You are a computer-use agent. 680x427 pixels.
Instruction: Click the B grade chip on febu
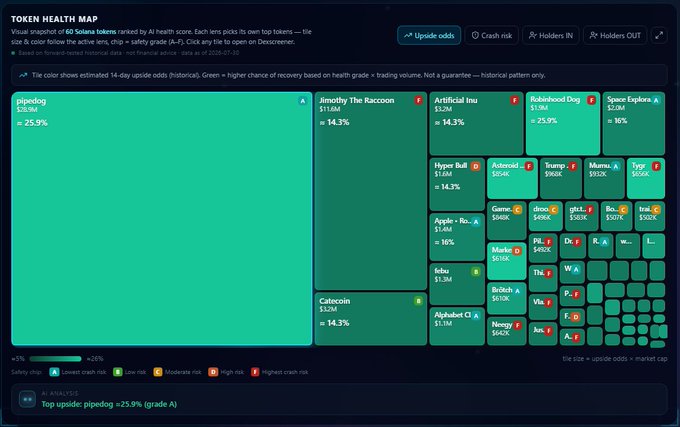(x=476, y=272)
